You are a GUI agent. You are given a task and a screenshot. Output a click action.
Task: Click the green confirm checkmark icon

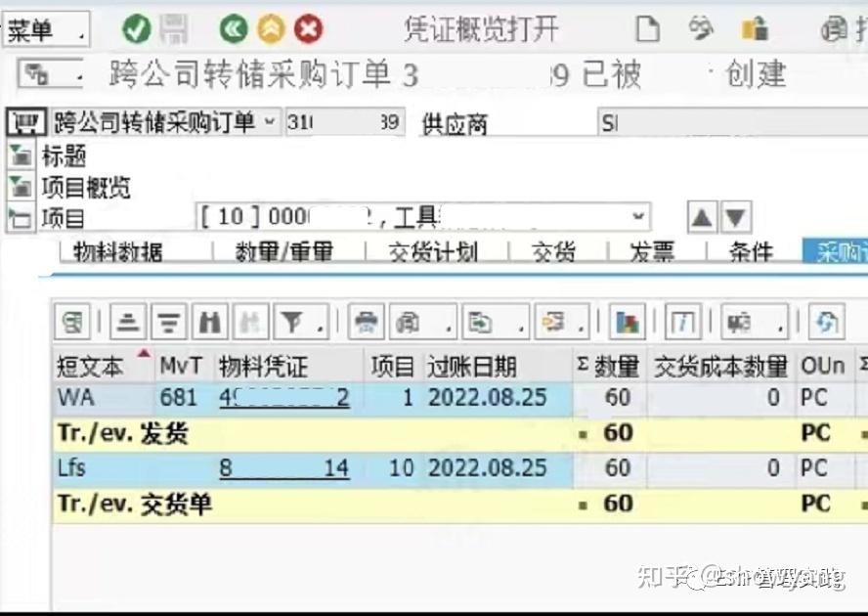tap(137, 29)
